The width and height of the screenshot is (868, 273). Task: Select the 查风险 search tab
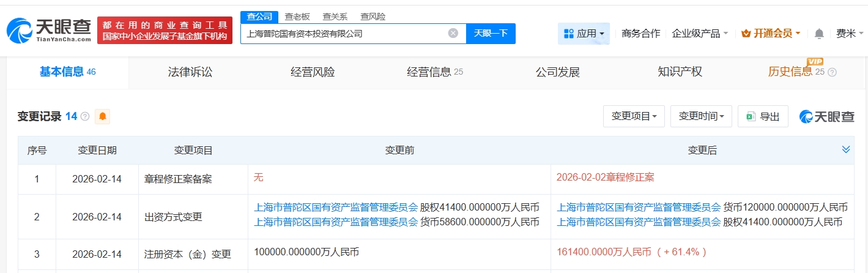click(373, 17)
